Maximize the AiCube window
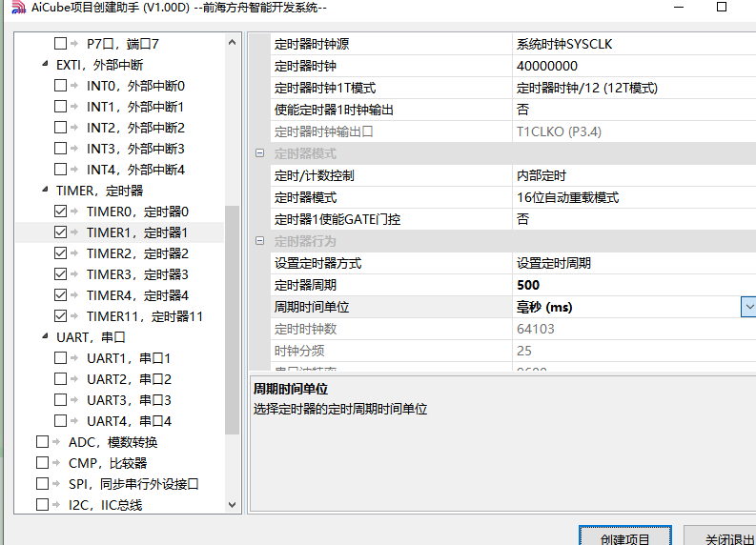This screenshot has height=545, width=756. click(x=722, y=8)
